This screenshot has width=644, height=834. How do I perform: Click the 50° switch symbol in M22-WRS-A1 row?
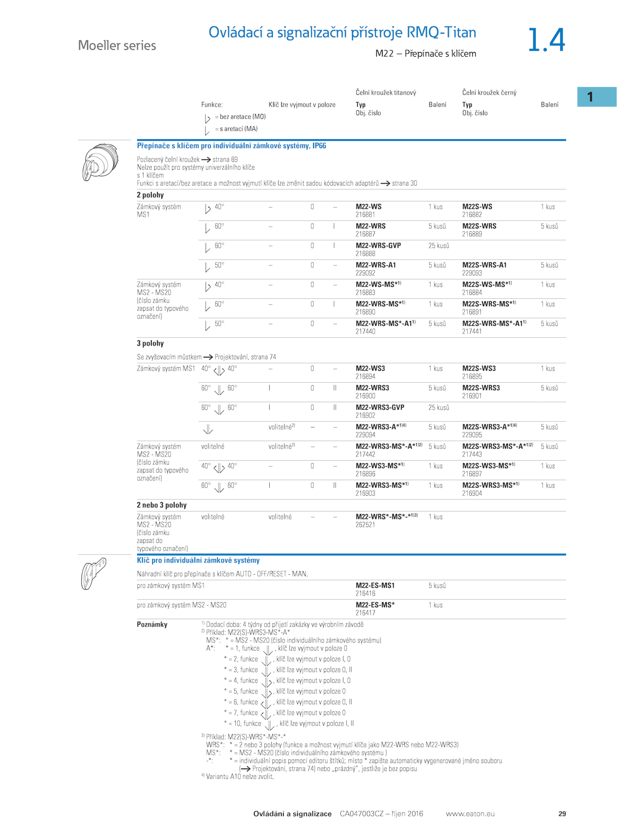pyautogui.click(x=207, y=267)
